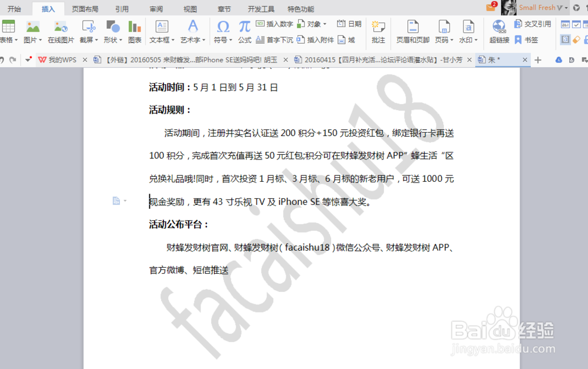Screen dimensions: 588x369
Task: Insert a chart with the 图表 icon
Action: click(x=135, y=32)
